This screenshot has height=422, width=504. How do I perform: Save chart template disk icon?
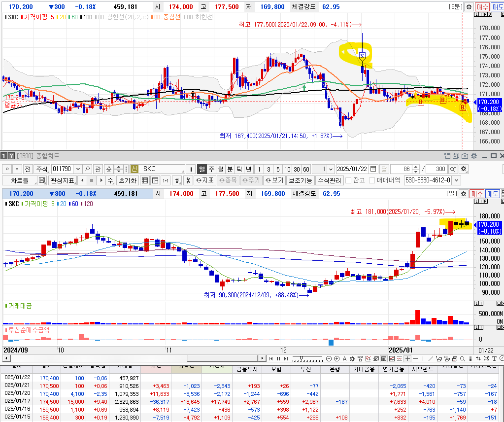[42, 180]
